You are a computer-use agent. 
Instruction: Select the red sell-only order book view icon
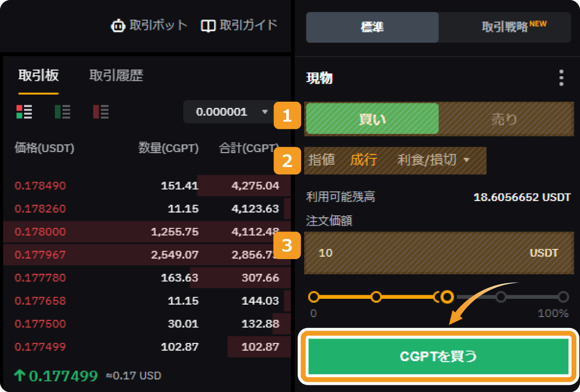[101, 111]
